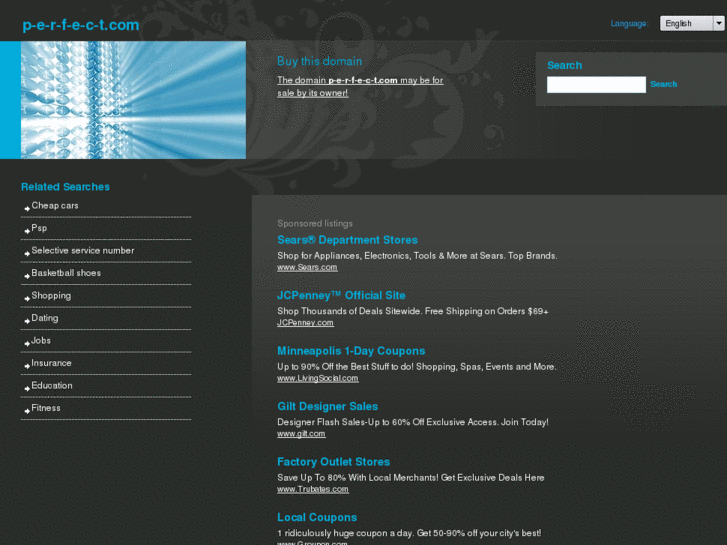
Task: Open the Minneapolis 1-Day Coupons listing
Action: (x=351, y=351)
